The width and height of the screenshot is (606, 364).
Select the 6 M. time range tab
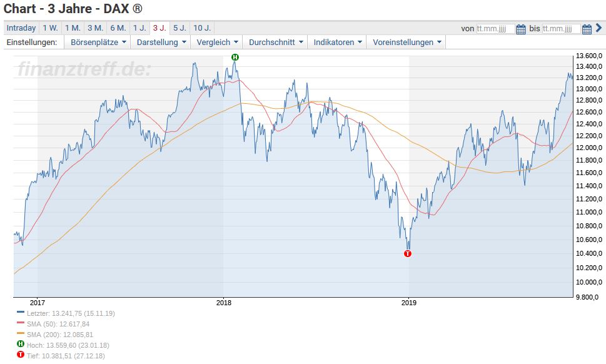coord(118,28)
